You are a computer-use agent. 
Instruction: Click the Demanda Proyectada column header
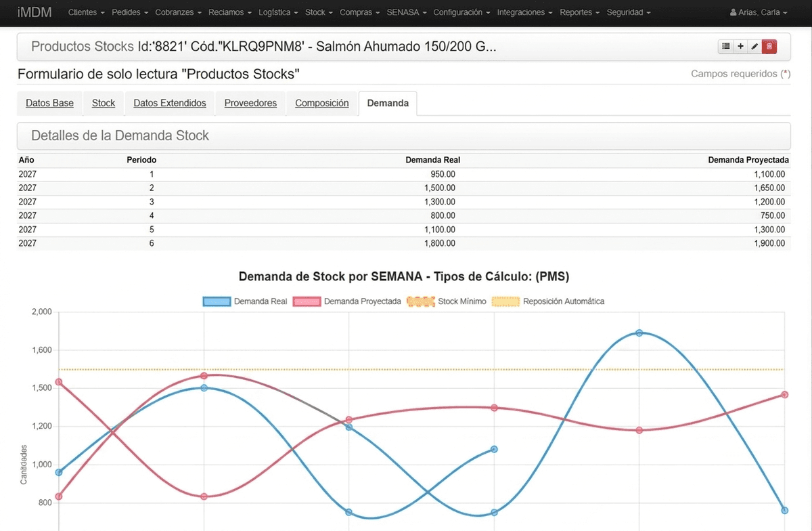coord(748,161)
